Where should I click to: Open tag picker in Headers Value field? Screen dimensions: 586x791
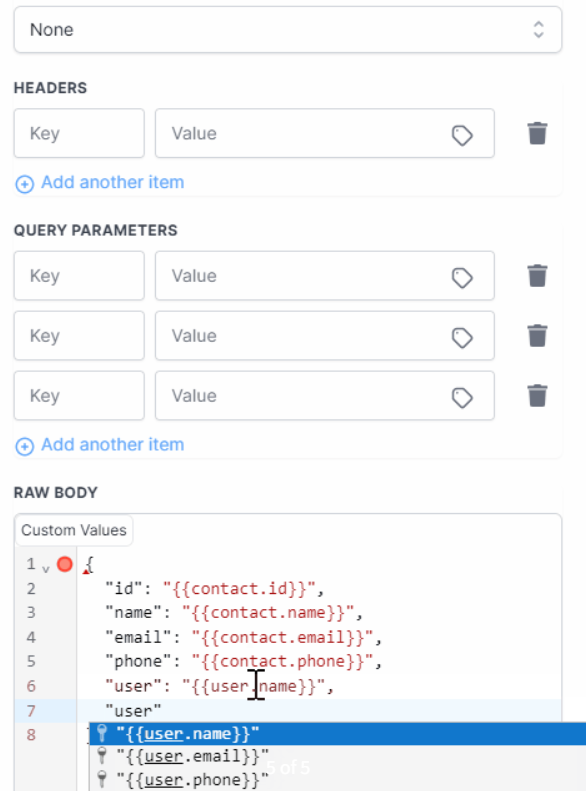click(462, 135)
